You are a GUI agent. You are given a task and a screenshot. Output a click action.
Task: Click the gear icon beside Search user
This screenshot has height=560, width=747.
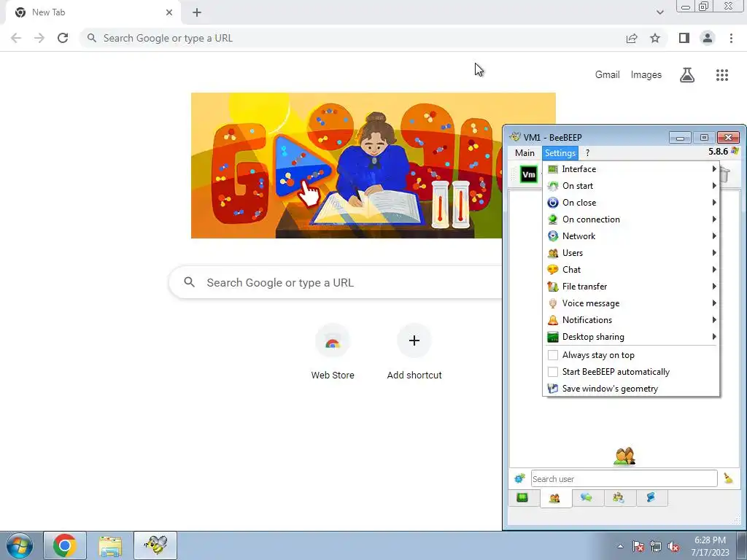(519, 478)
